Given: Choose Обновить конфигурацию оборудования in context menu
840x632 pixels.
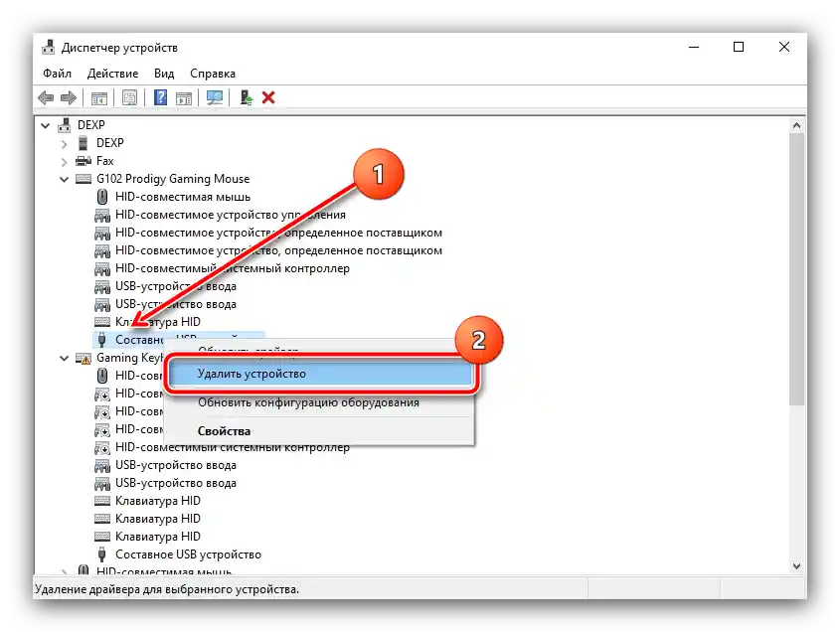Looking at the screenshot, I should (x=320, y=402).
